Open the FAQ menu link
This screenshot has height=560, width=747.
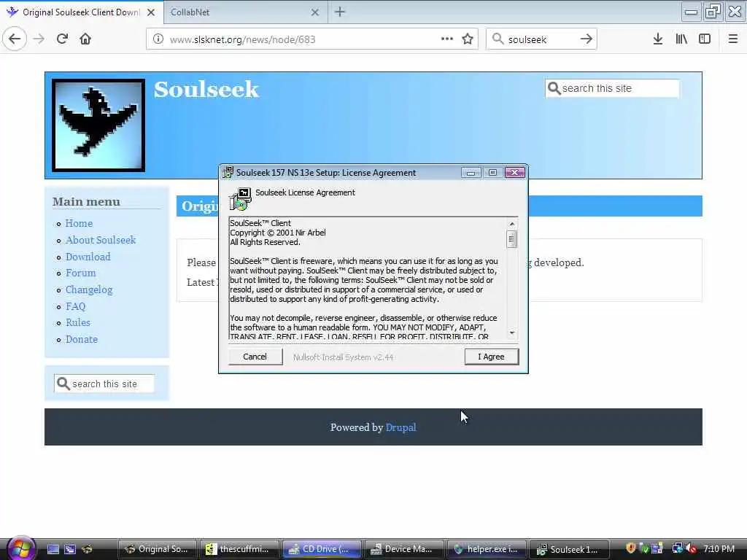pos(75,306)
